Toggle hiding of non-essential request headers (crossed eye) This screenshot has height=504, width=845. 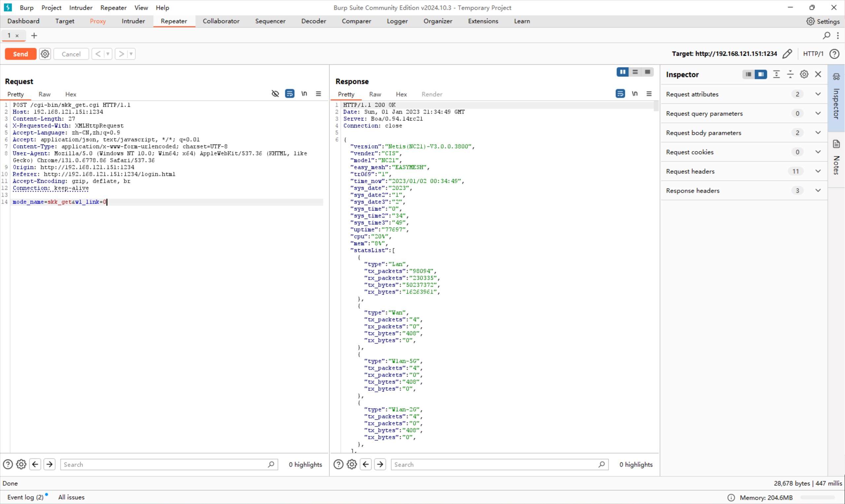point(275,94)
